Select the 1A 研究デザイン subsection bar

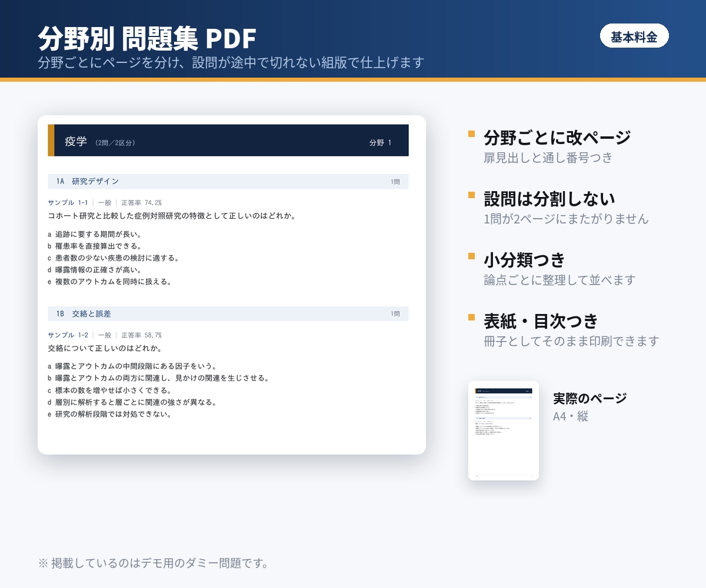pyautogui.click(x=228, y=182)
